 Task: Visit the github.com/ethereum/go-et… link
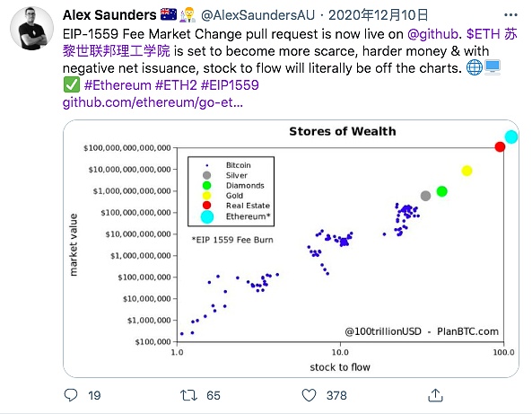153,101
